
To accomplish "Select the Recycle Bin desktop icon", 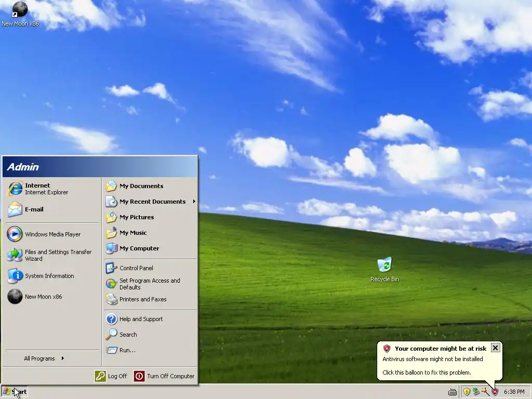I will 384,270.
